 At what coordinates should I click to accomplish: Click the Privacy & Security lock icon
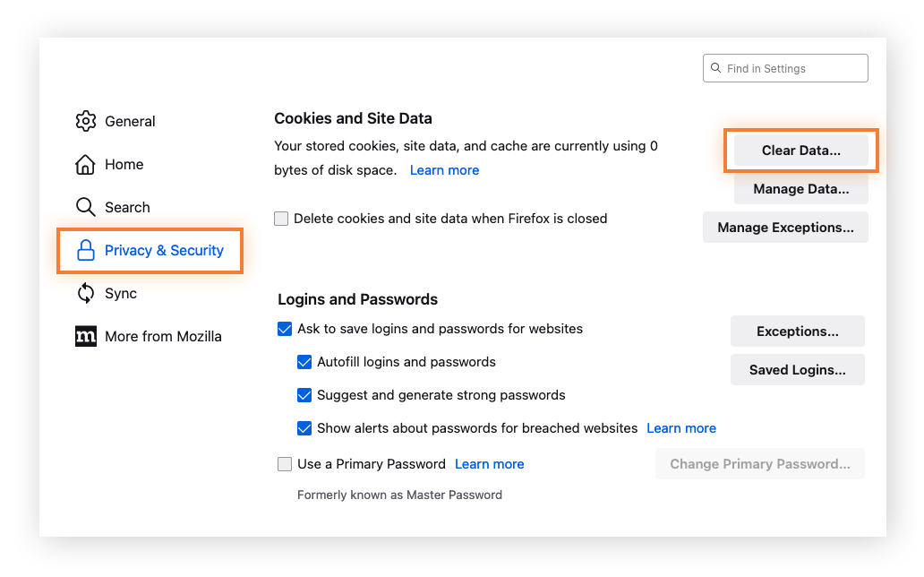[86, 250]
